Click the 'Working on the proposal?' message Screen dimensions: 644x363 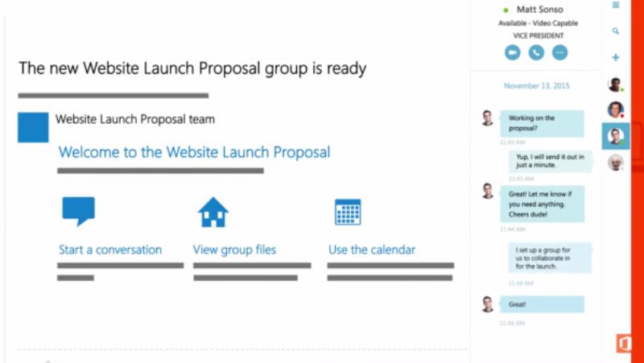(x=542, y=123)
